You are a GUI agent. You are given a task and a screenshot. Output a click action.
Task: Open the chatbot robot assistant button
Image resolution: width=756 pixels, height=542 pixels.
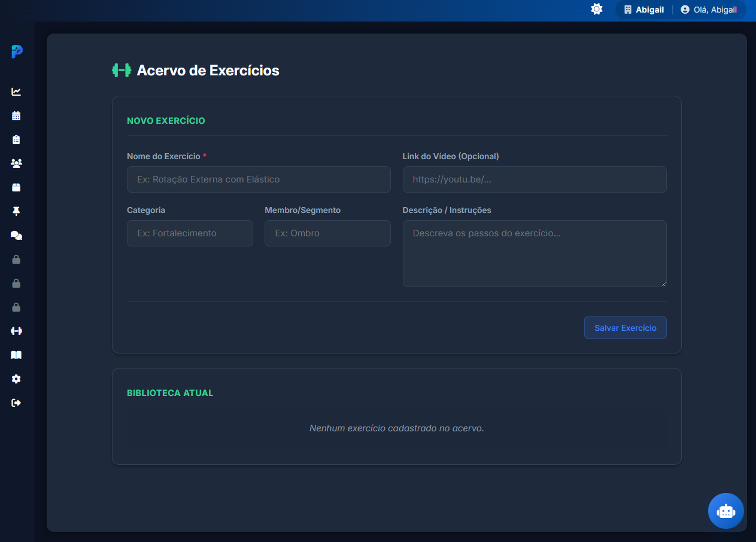coord(726,511)
